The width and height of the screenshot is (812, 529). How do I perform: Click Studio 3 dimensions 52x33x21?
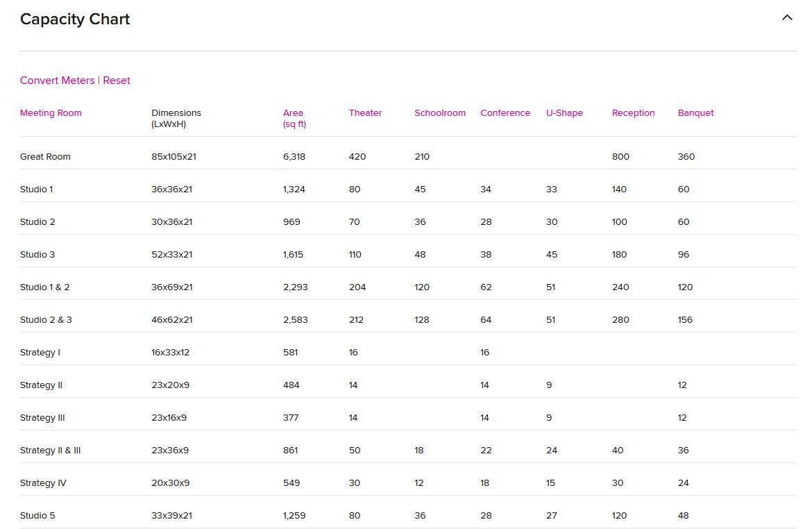click(x=171, y=254)
